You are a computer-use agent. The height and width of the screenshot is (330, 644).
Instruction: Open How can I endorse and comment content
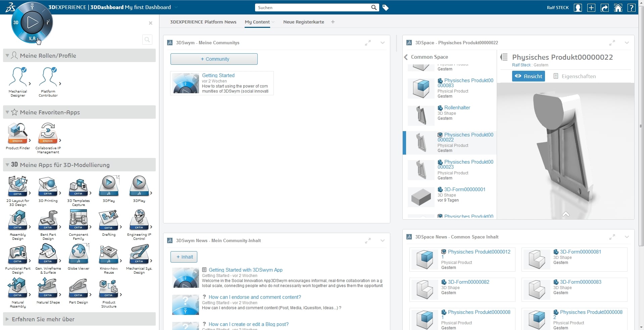pyautogui.click(x=255, y=297)
